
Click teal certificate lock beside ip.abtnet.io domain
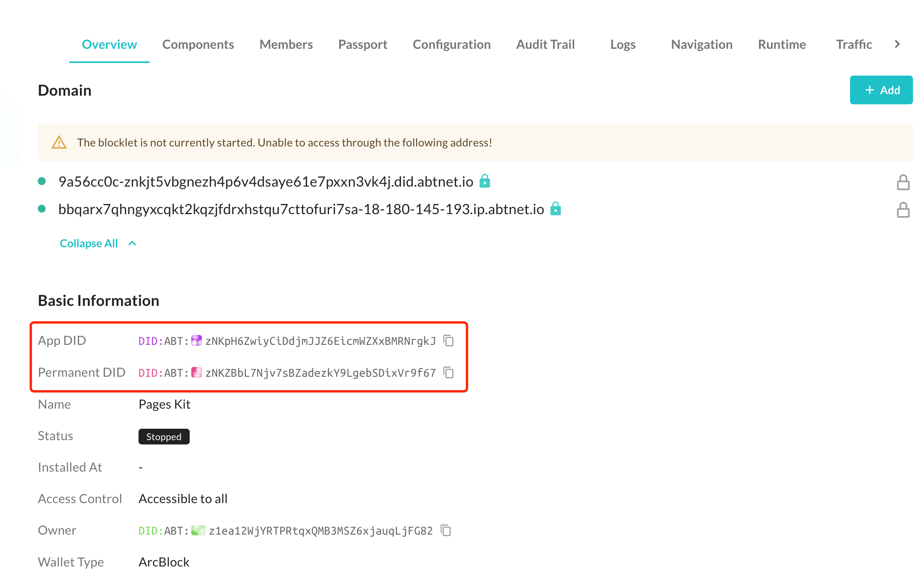pyautogui.click(x=555, y=209)
